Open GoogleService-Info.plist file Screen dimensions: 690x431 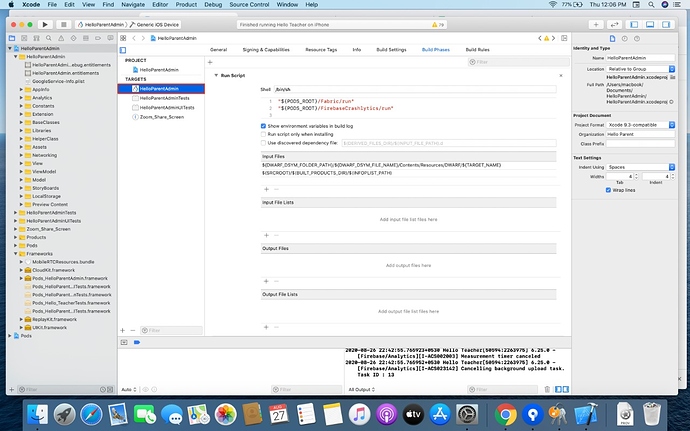pyautogui.click(x=58, y=81)
